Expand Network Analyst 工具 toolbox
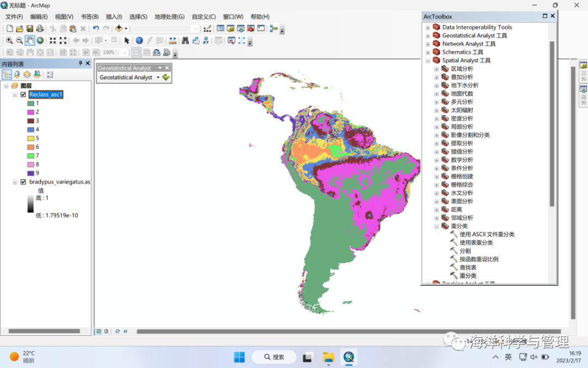This screenshot has height=368, width=588. 428,44
